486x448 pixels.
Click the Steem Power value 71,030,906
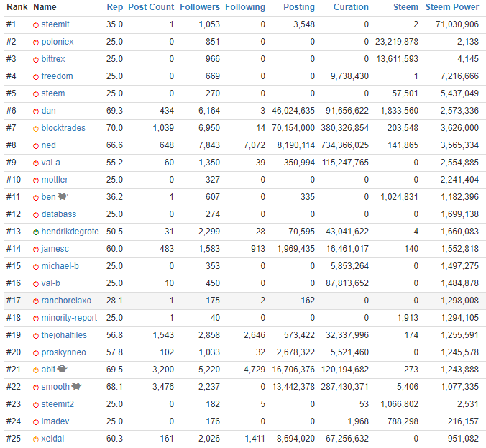(x=457, y=24)
